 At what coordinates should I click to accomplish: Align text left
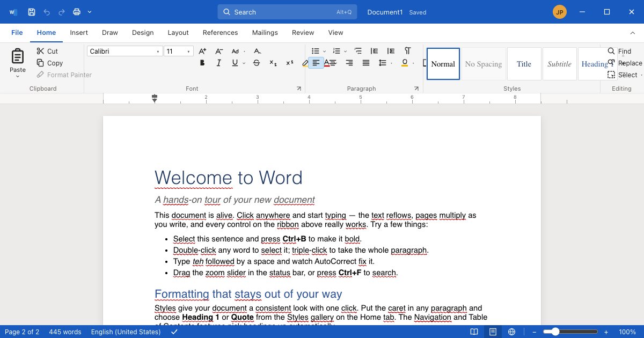pyautogui.click(x=316, y=63)
